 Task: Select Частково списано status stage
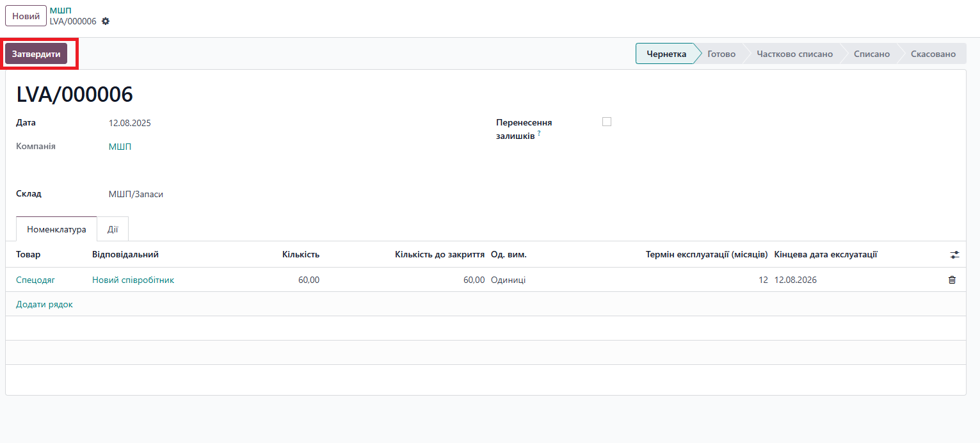794,54
